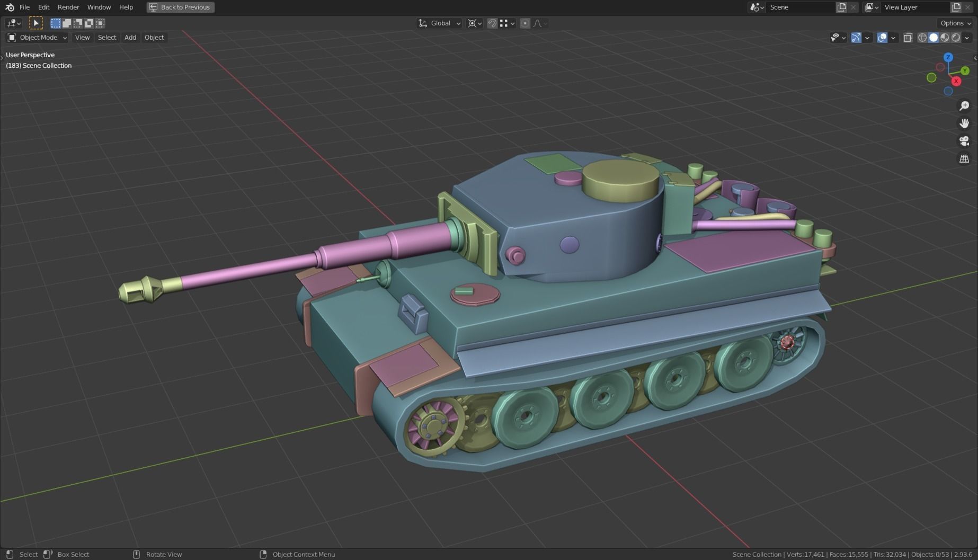978x560 pixels.
Task: Add a new View Layer icon
Action: tap(956, 7)
